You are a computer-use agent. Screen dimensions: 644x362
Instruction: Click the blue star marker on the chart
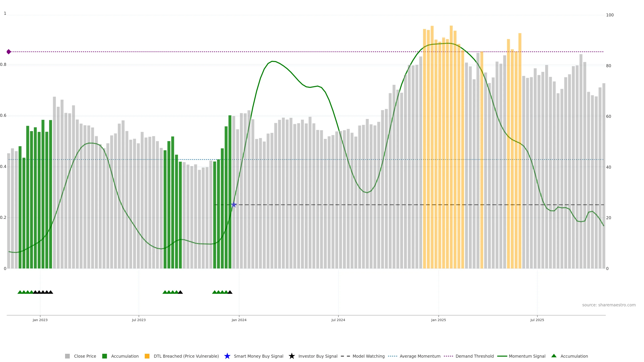(x=234, y=205)
